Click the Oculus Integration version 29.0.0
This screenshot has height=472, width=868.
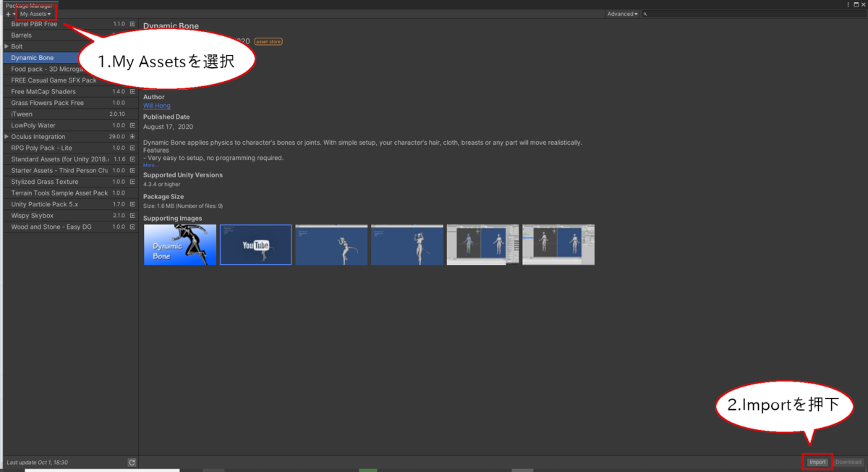click(x=117, y=136)
